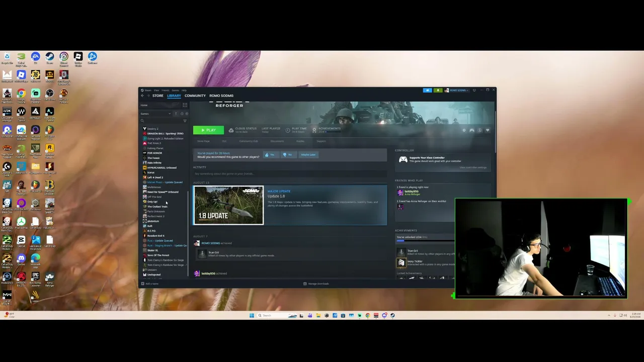Viewport: 644px width, 362px height.
Task: Add Arma Reforger to favorites heart icon
Action: coord(488,130)
